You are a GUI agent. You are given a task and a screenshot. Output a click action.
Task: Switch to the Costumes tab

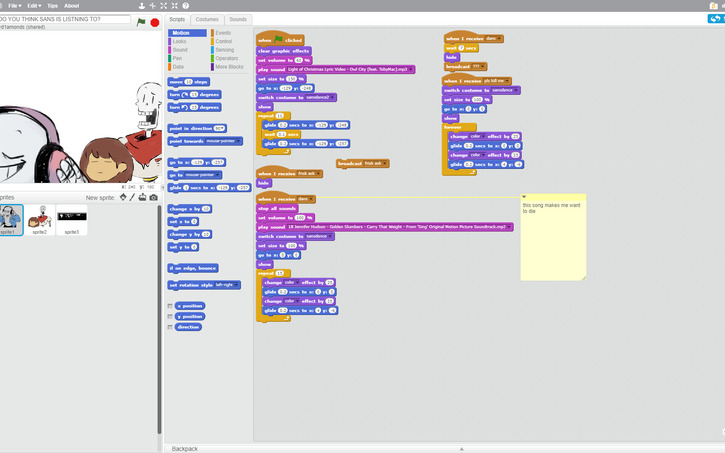point(207,19)
